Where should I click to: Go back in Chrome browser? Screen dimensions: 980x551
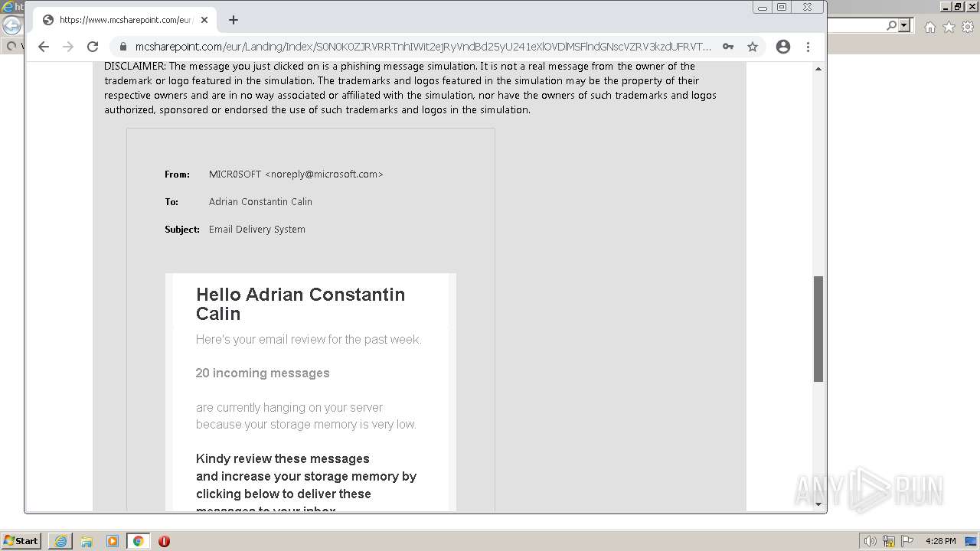[44, 47]
